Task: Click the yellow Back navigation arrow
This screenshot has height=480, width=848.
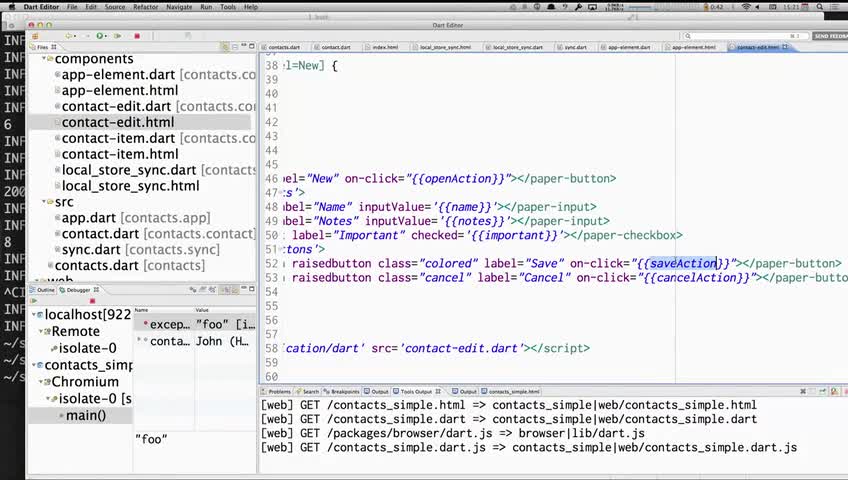Action: 68,36
